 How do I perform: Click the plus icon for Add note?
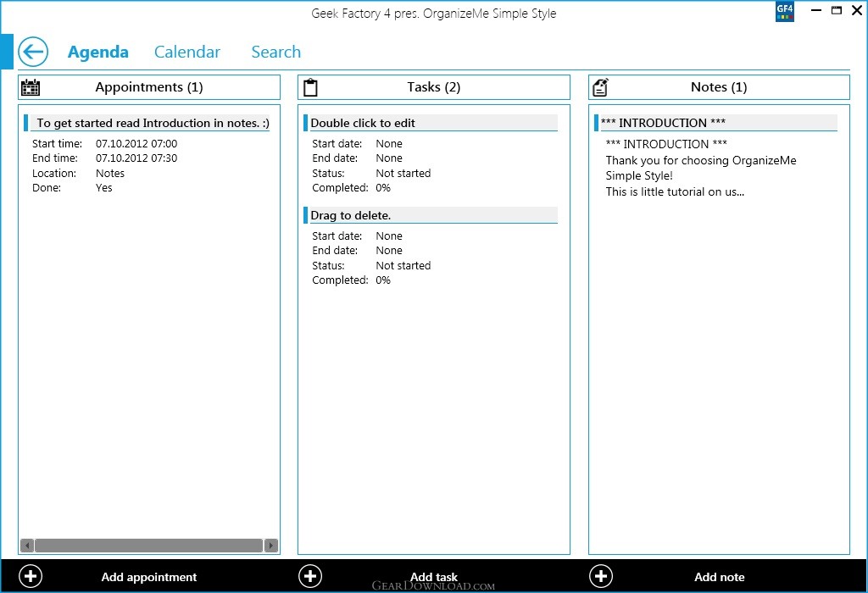coord(601,576)
